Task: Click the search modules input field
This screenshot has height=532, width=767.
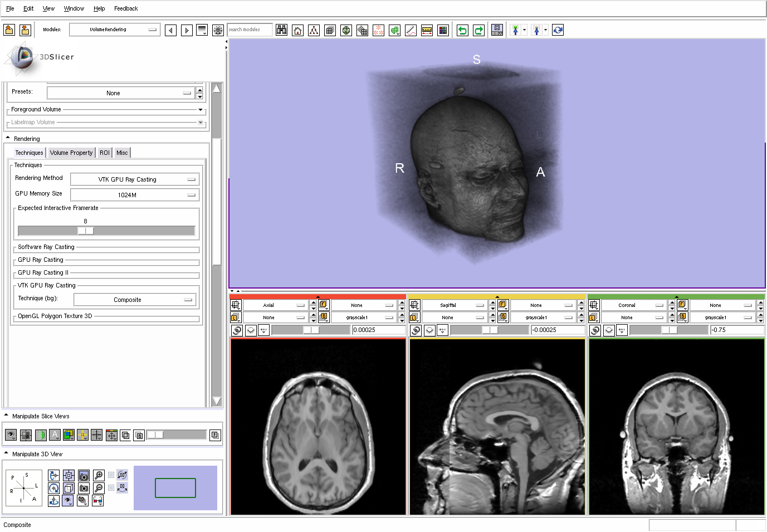Action: [249, 30]
